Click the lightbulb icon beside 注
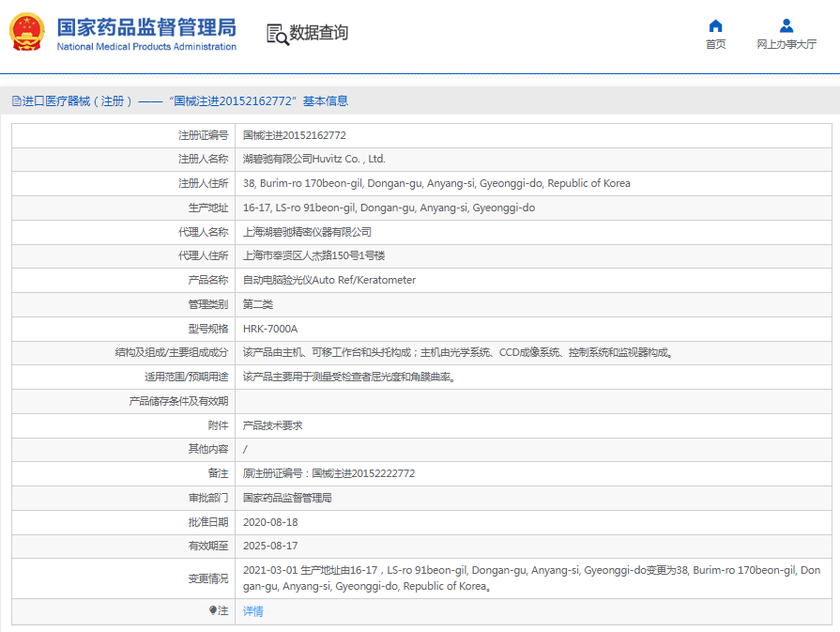The height and width of the screenshot is (632, 840). click(x=213, y=610)
